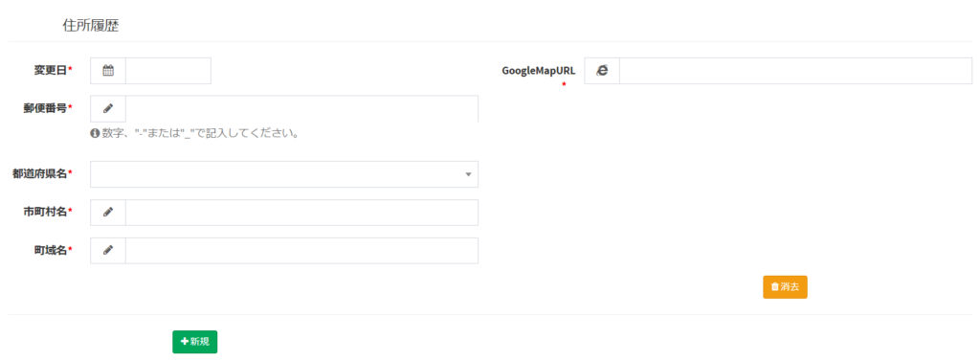This screenshot has width=980, height=361.
Task: Focus the 変更日 date field
Action: point(168,71)
